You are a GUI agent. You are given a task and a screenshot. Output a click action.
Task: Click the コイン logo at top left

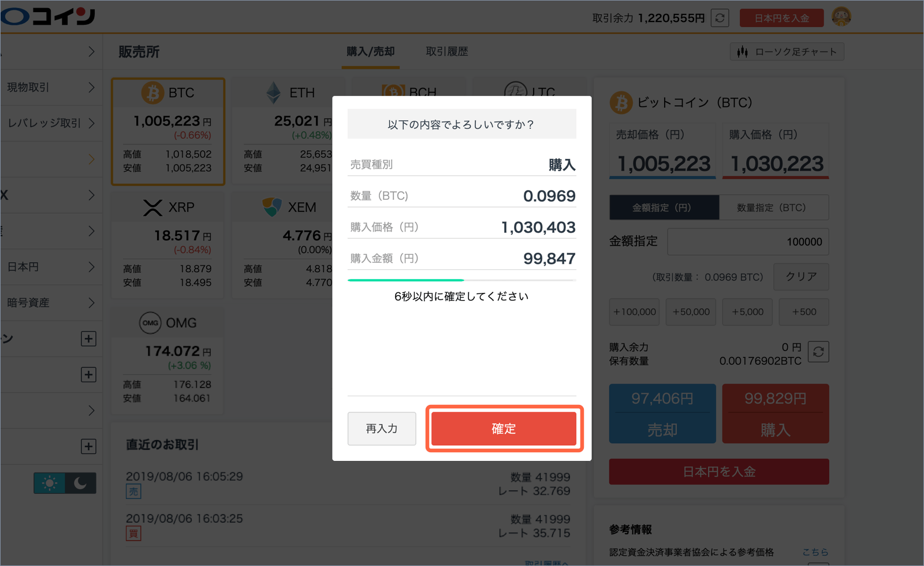click(x=49, y=16)
